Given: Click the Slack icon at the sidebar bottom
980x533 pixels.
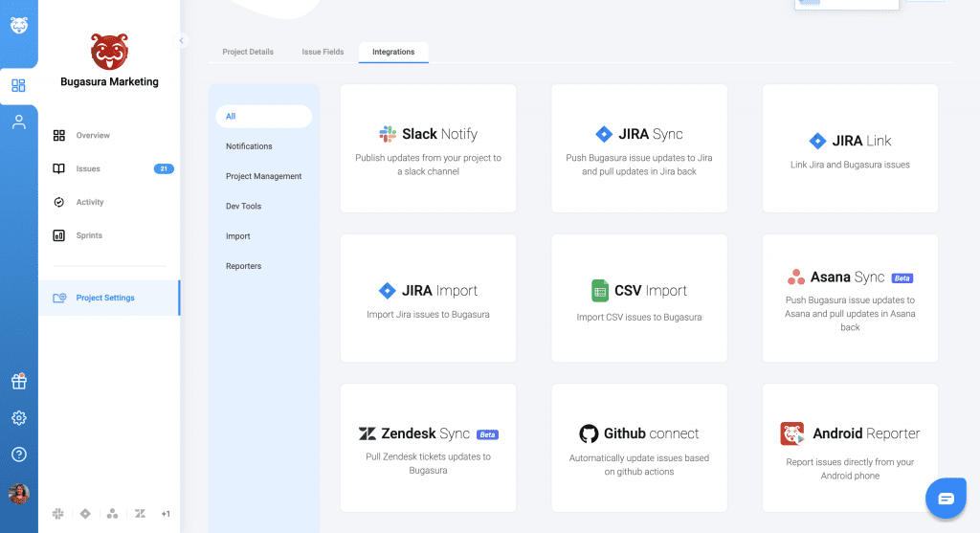Looking at the screenshot, I should click(x=57, y=514).
